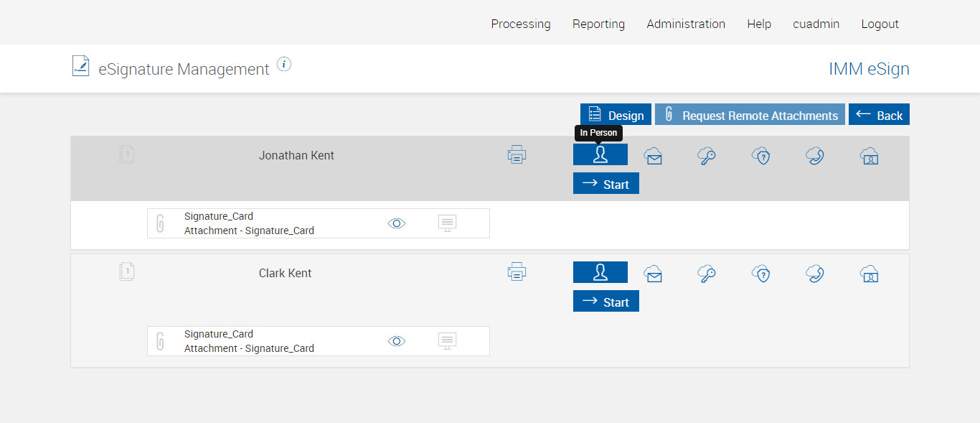View Clark Kent's Signature_Card via eye icon
The image size is (980, 423).
(397, 341)
